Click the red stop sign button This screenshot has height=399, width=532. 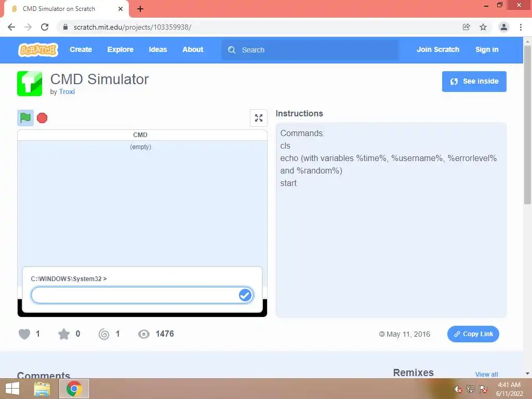(42, 118)
